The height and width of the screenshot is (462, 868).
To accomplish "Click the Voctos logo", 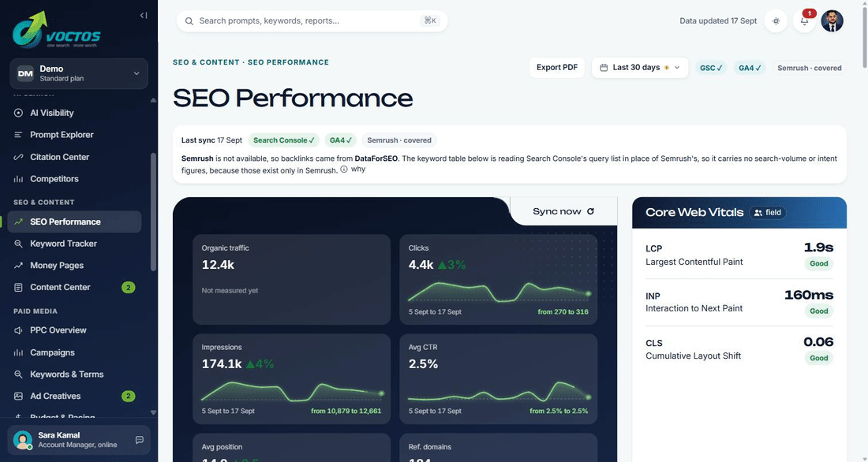I will pos(57,31).
